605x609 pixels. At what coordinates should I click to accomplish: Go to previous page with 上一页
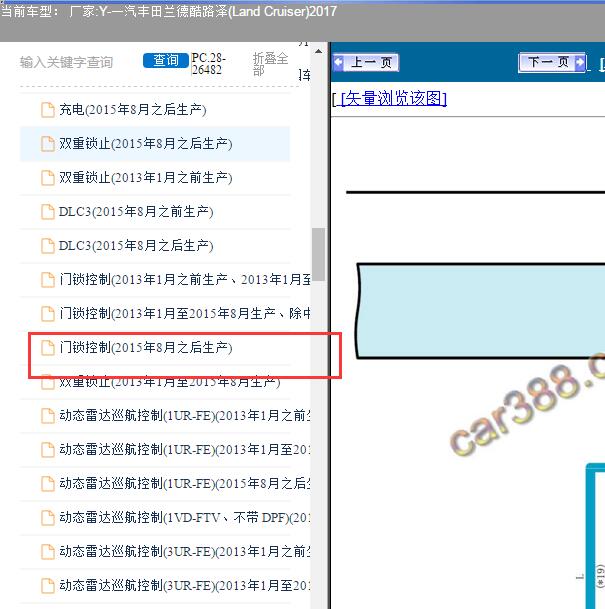[366, 63]
